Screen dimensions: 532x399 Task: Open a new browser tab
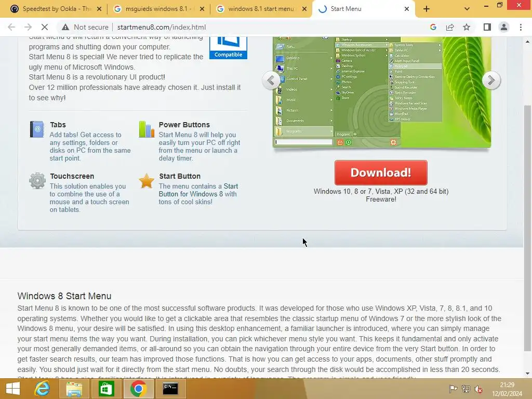(x=427, y=9)
